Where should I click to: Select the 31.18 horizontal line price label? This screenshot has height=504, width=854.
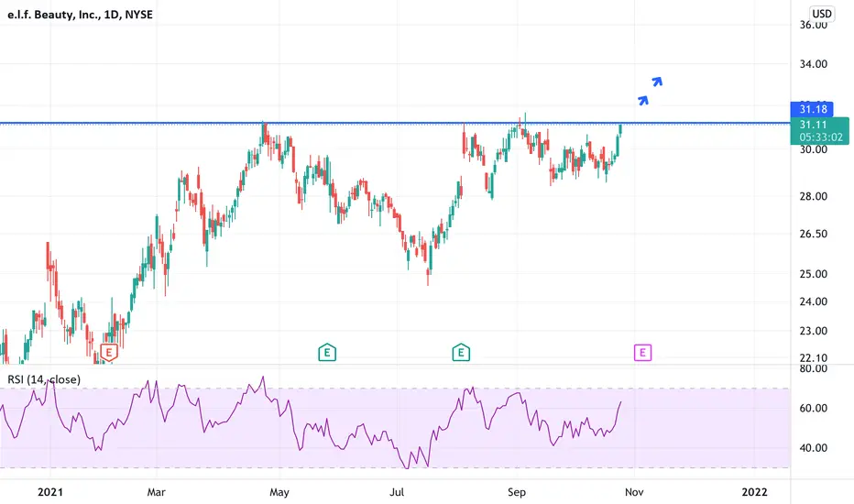(812, 109)
